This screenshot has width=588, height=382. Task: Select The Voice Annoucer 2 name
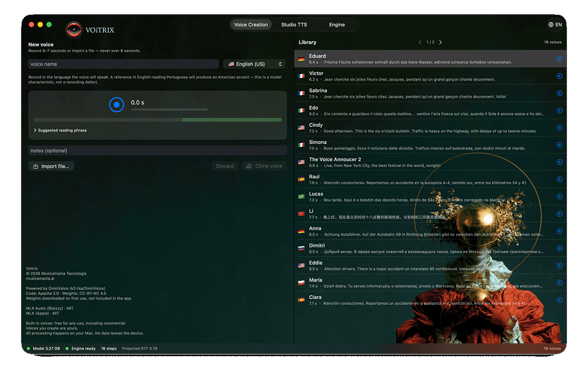(x=335, y=160)
